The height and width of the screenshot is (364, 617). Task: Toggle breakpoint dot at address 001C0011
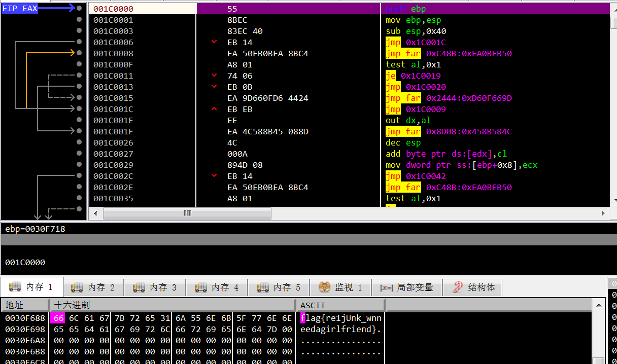pyautogui.click(x=79, y=76)
